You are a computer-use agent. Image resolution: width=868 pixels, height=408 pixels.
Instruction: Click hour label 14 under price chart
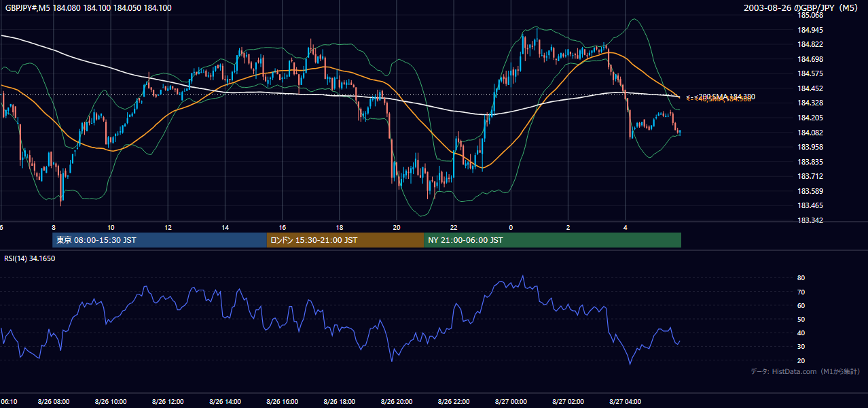pyautogui.click(x=225, y=227)
